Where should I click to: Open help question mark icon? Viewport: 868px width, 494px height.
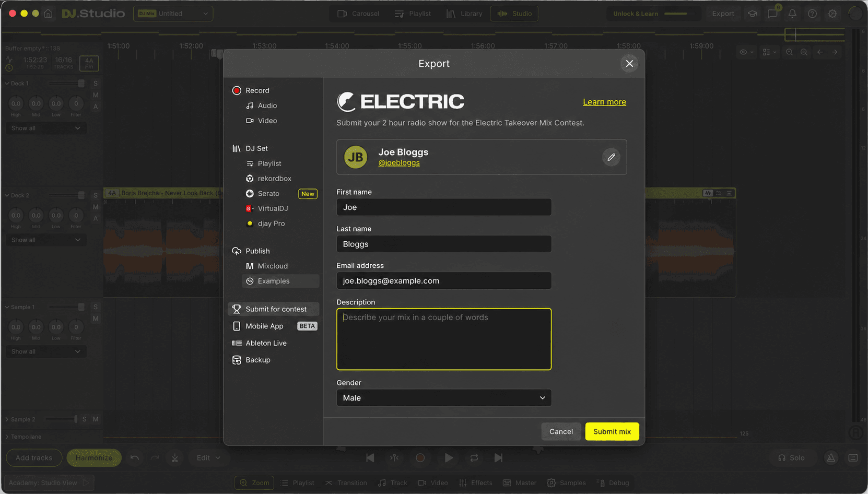click(x=812, y=14)
